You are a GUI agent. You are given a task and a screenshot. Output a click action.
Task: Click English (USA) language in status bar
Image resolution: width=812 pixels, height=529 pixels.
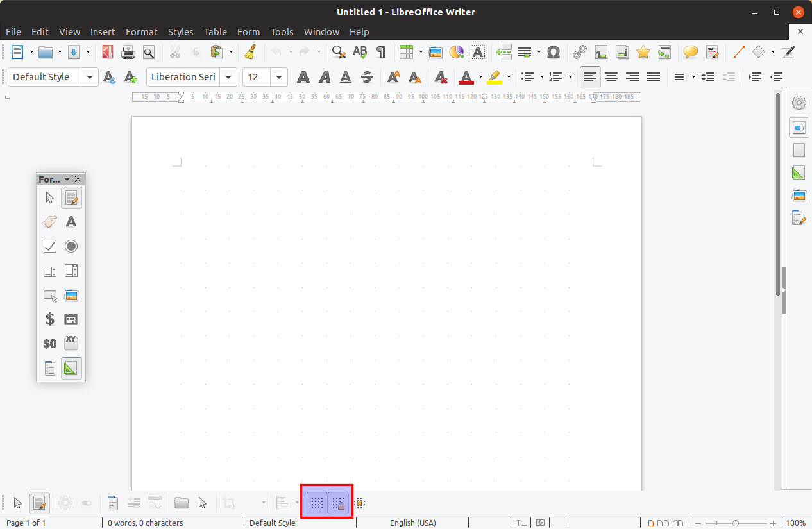point(412,523)
